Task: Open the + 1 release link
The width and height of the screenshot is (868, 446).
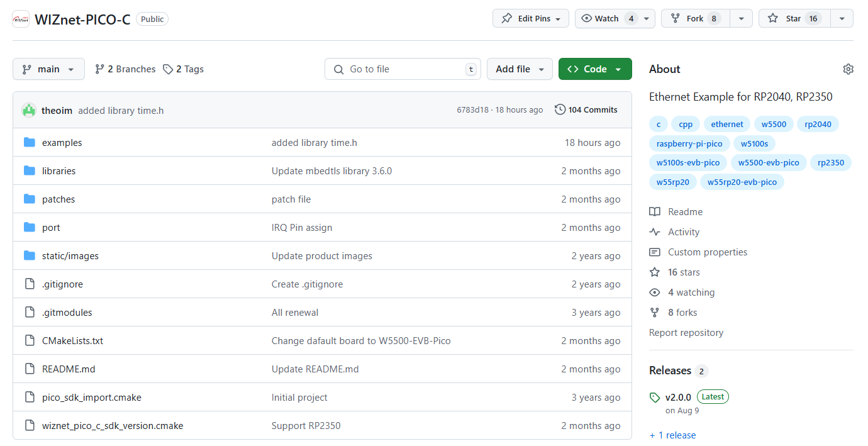Action: 672,435
